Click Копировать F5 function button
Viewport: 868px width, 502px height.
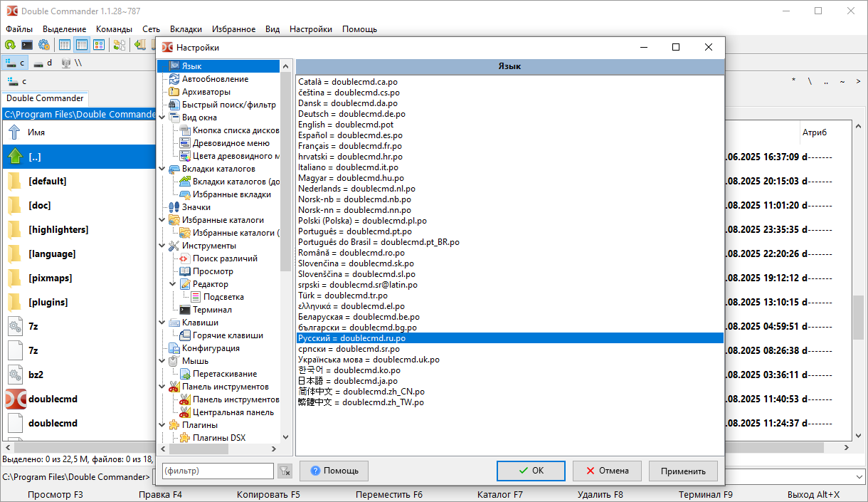(x=268, y=494)
